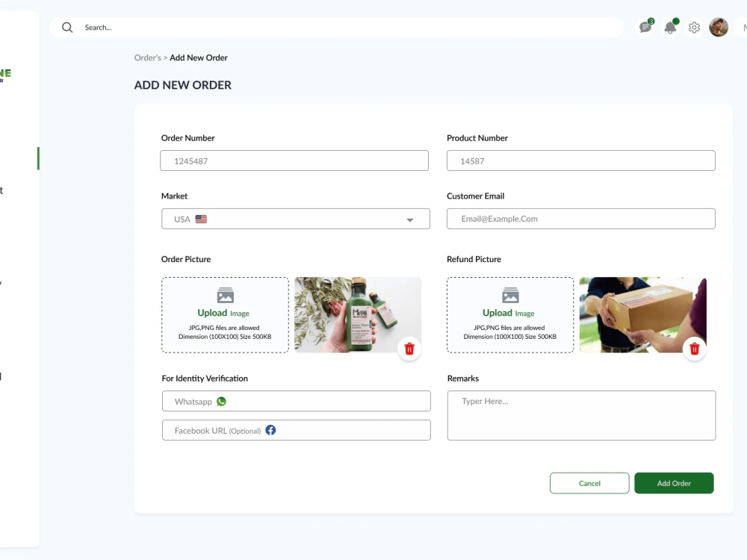Click the Upload Image icon under Order Picture

click(x=225, y=295)
